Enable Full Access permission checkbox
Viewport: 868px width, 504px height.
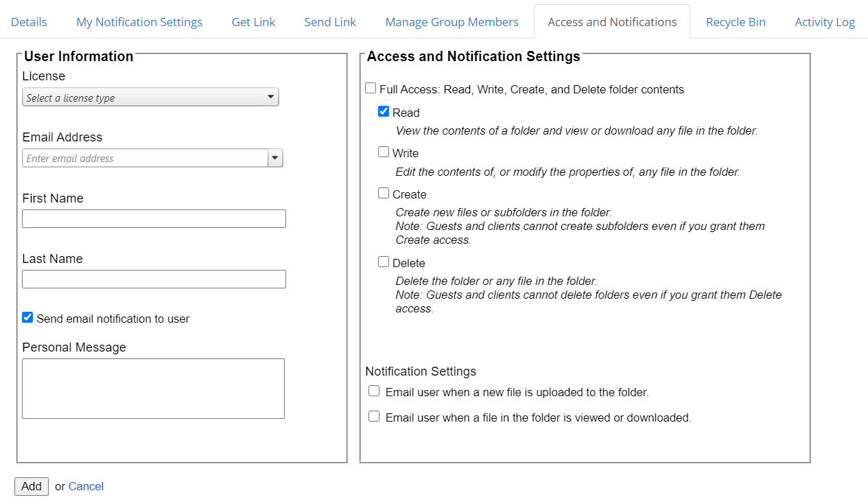point(371,88)
